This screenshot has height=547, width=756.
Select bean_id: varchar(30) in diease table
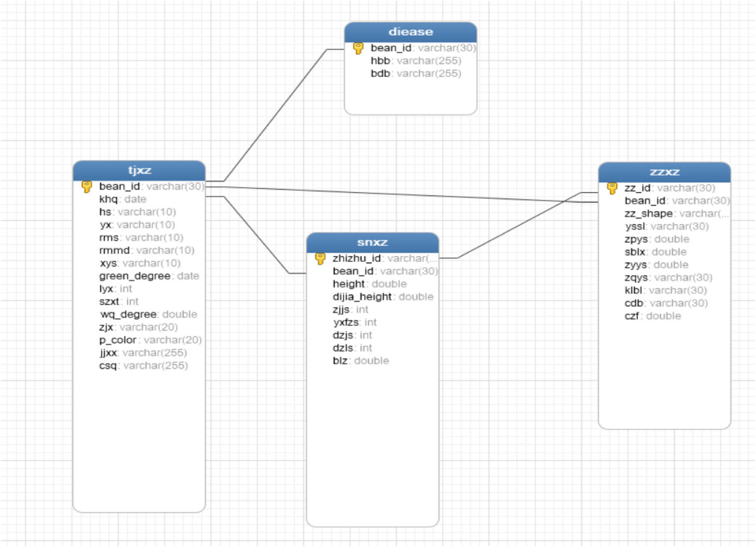423,48
